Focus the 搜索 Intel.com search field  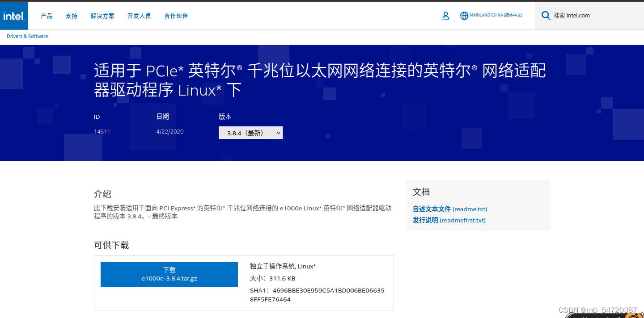(589, 16)
